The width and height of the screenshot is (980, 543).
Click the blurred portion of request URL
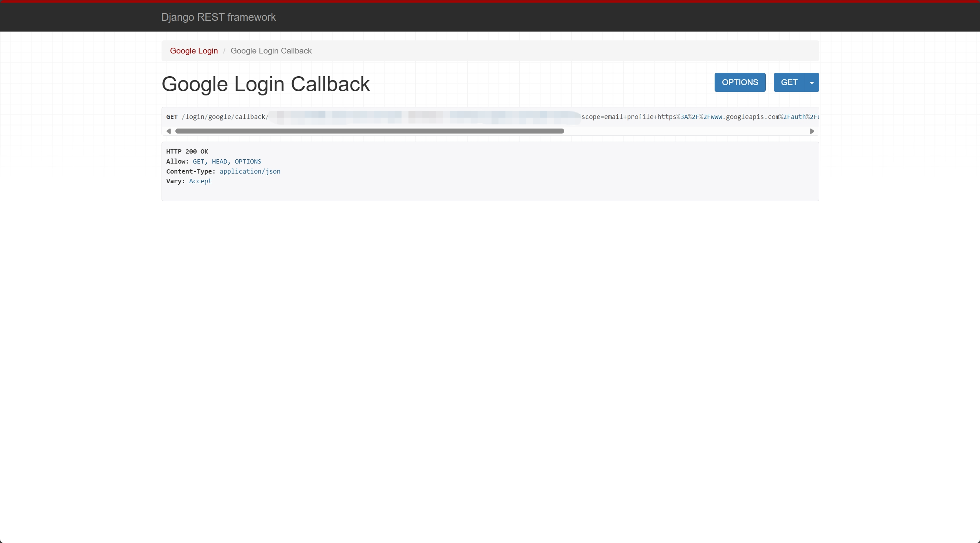423,117
